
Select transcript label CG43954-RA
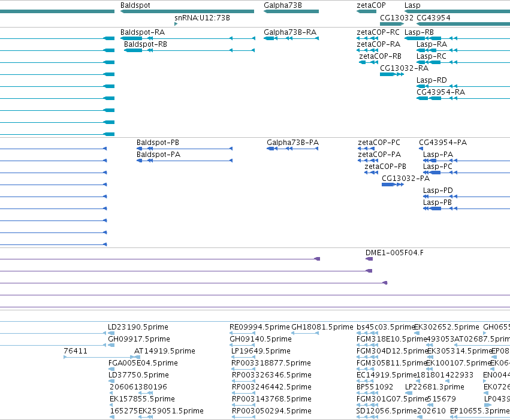440,92
